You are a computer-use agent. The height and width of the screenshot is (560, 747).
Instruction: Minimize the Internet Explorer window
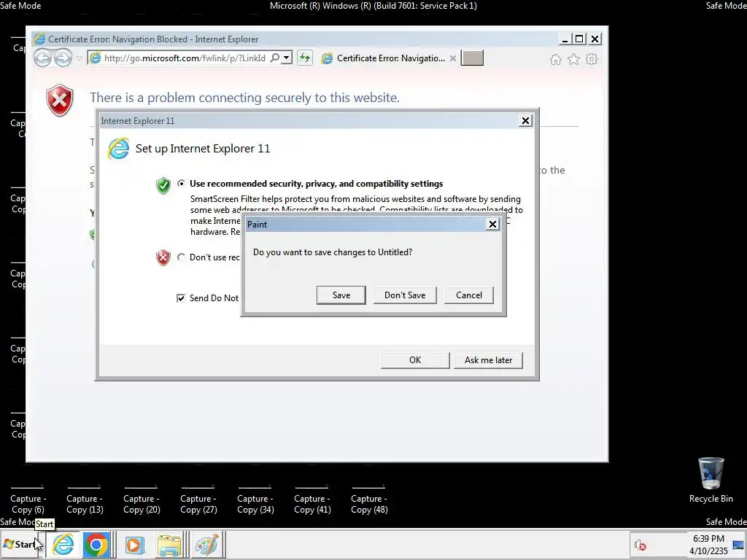(565, 39)
